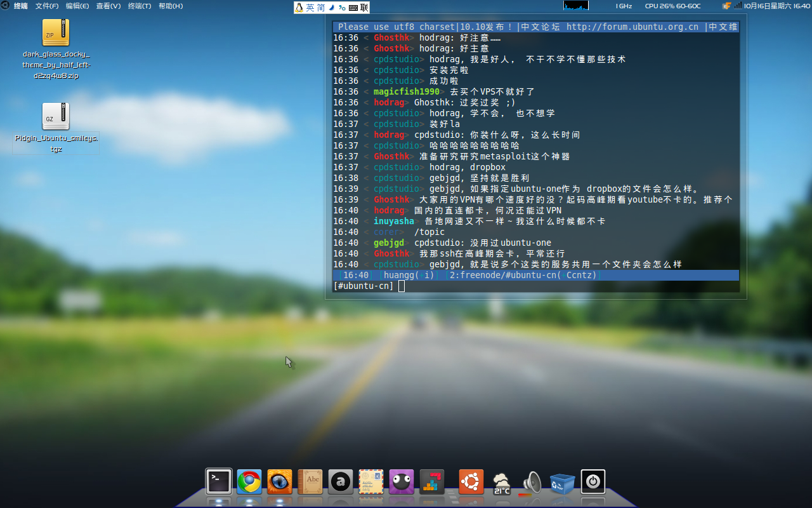This screenshot has width=812, height=508.
Task: Open the Abc dictionary book dock icon
Action: 310,482
